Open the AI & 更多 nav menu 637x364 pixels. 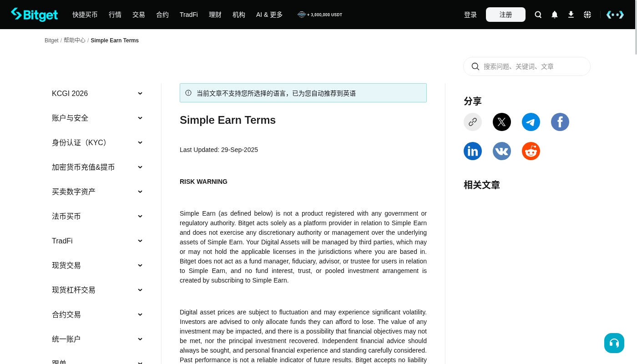(269, 15)
